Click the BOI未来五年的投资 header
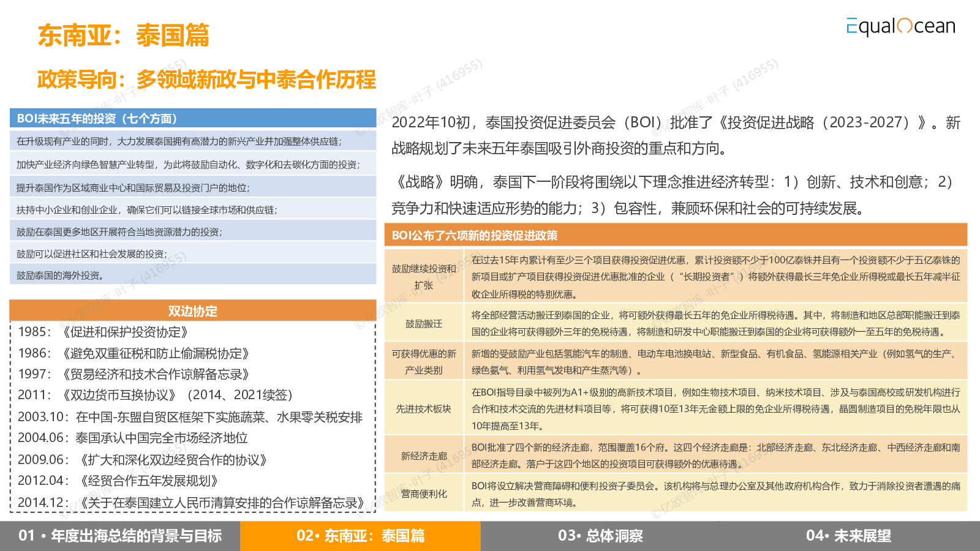980x551 pixels. pos(193,118)
